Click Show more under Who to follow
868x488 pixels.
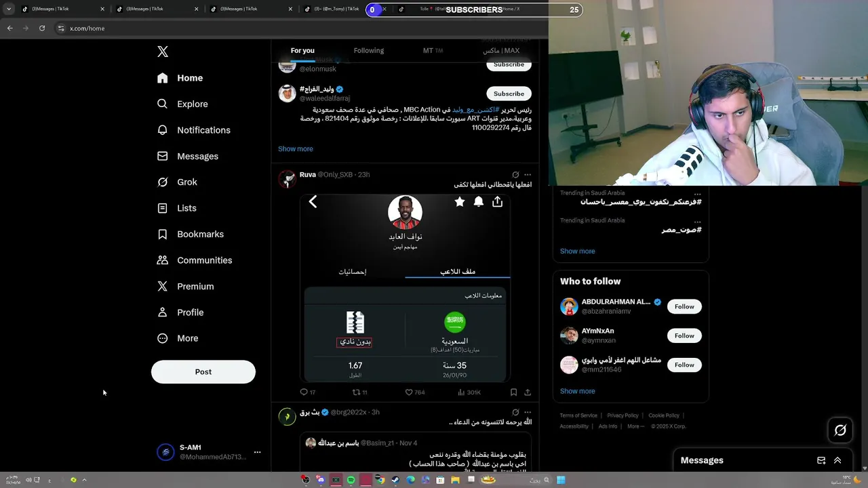[x=577, y=391]
